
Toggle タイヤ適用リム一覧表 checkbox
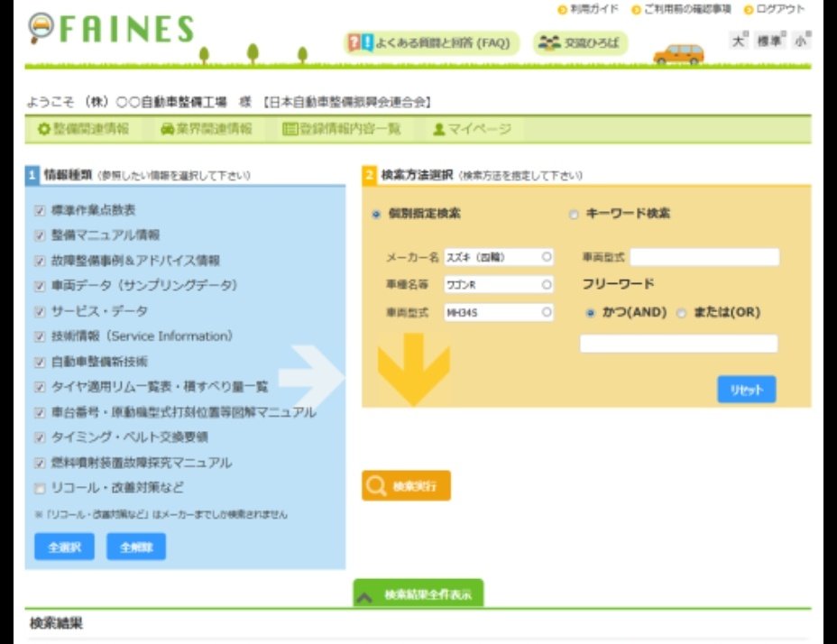(40, 387)
